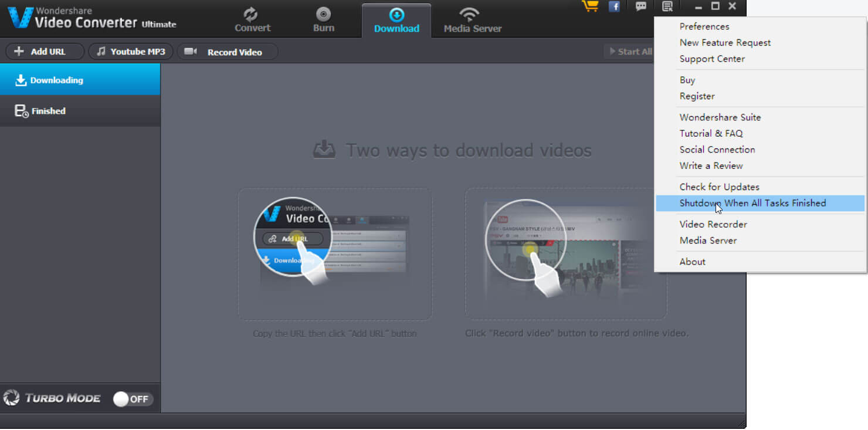Open Video Recorder from the menu

click(x=760, y=224)
